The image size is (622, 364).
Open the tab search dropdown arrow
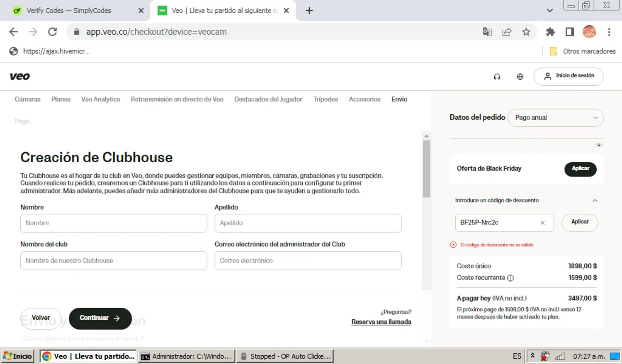click(550, 11)
